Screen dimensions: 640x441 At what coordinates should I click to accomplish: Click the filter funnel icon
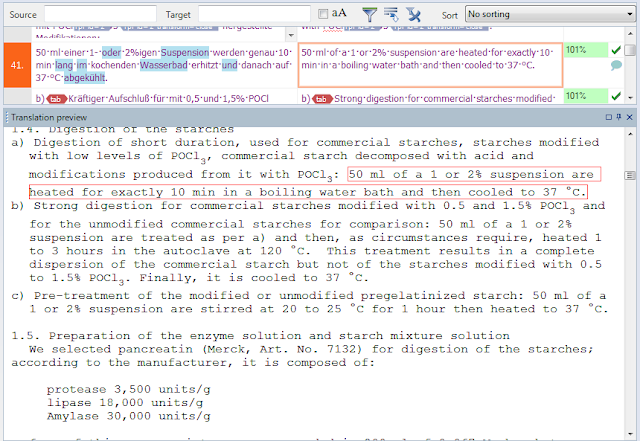pyautogui.click(x=369, y=15)
